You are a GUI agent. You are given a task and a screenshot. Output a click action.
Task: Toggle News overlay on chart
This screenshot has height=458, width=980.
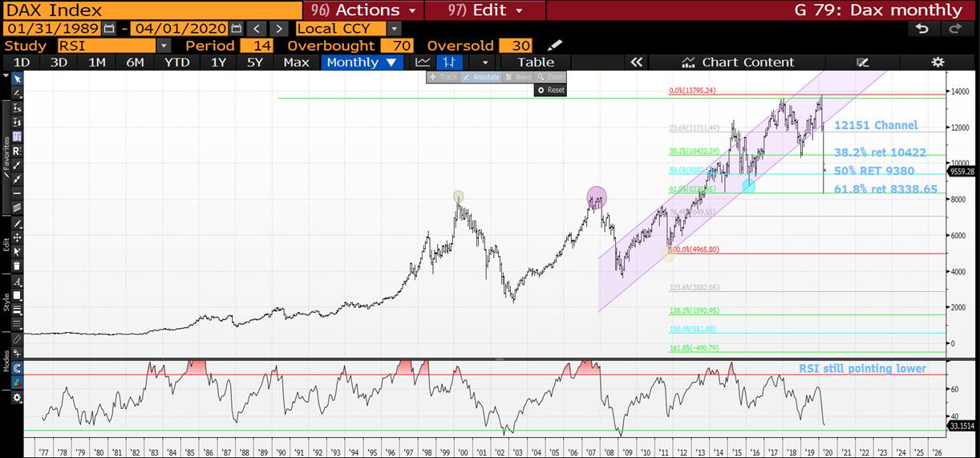[x=518, y=77]
